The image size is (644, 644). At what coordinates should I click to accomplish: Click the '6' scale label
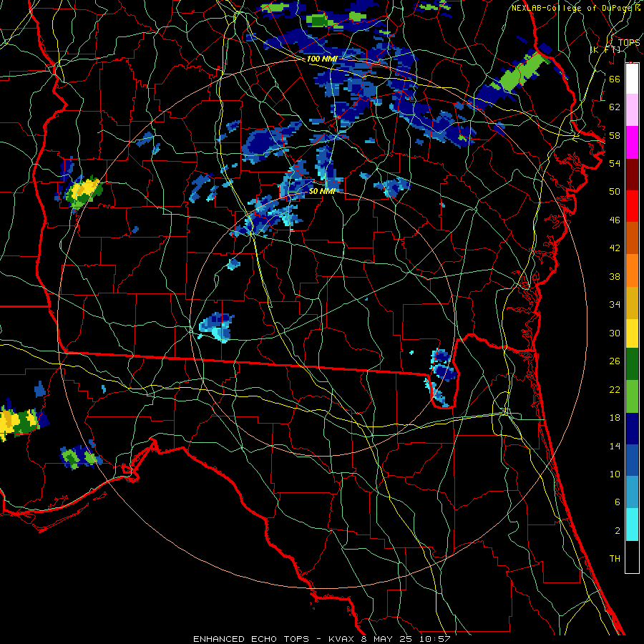(x=617, y=502)
